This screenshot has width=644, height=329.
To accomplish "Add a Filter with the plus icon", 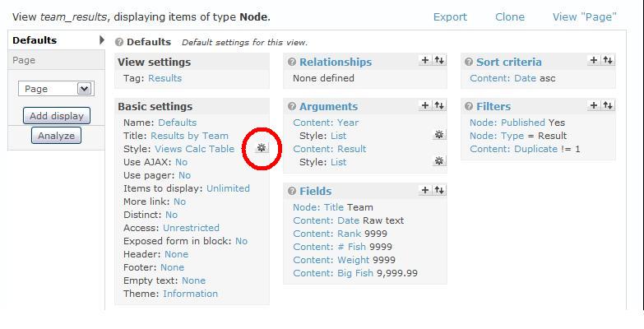I will tap(594, 105).
